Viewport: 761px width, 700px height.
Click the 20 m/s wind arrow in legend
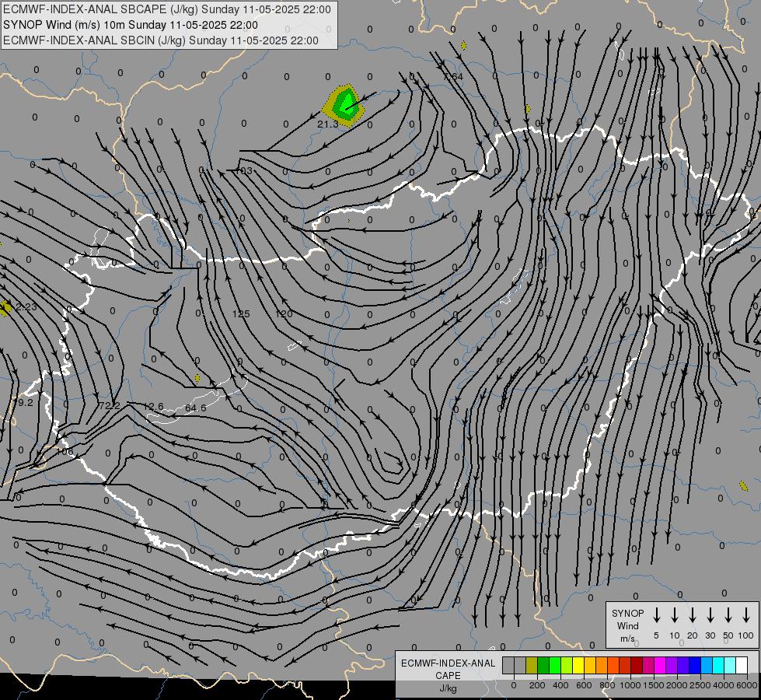coord(693,614)
